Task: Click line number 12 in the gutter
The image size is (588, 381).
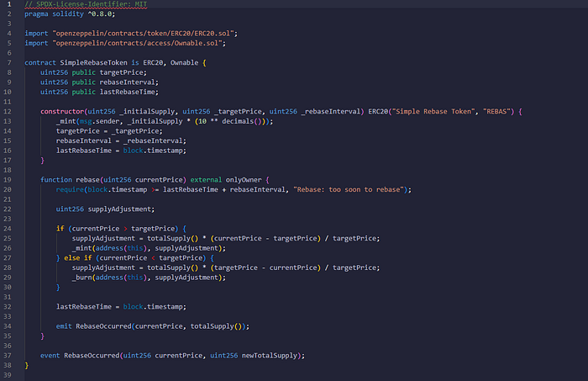Action: 8,112
